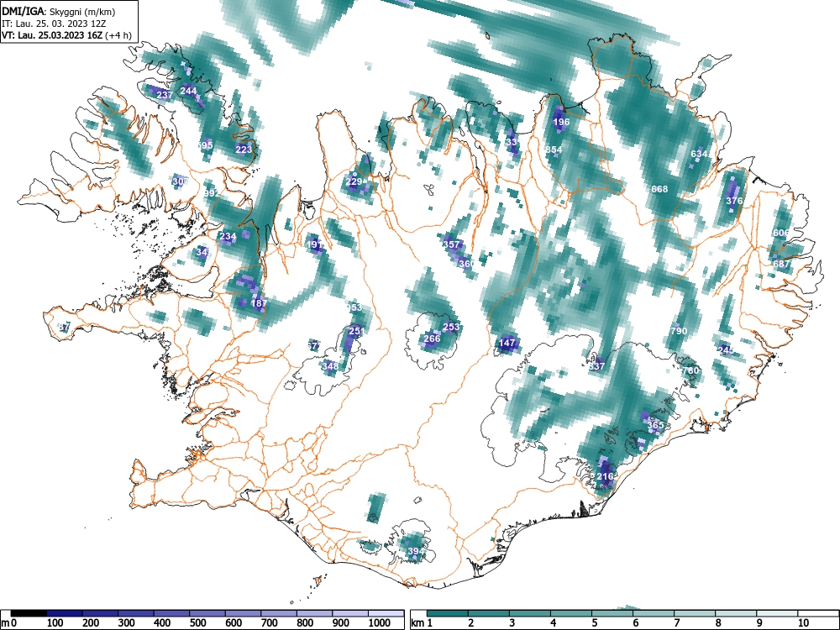Click the 668 visibility label
The image size is (840, 630).
point(659,189)
